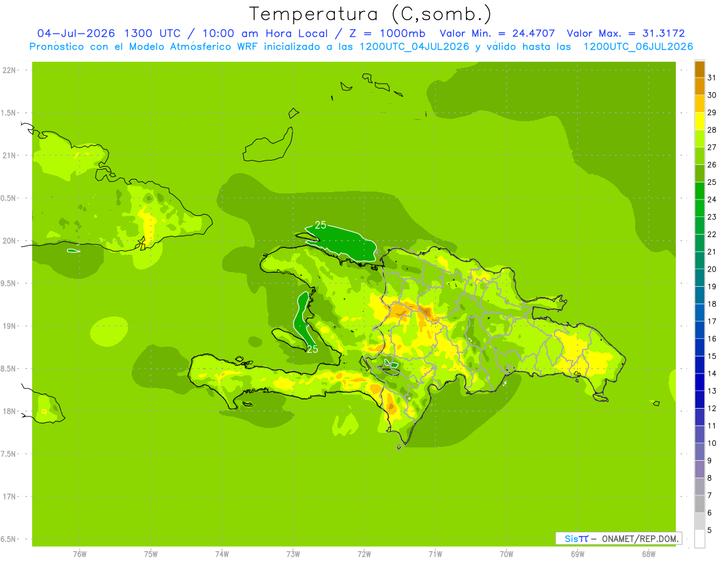This screenshot has height=562, width=728.
Task: Pick the teal legend swatch between 19 and 20
Action: pyautogui.click(x=699, y=278)
